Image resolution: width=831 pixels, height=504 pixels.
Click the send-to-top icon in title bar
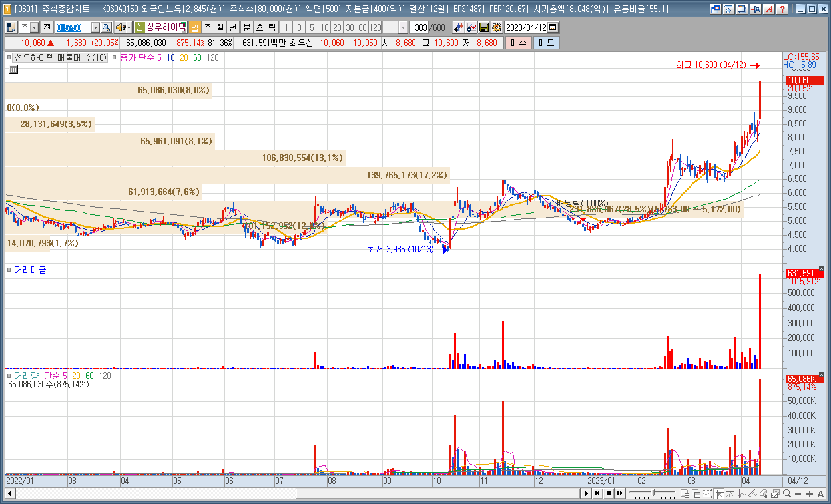point(728,9)
